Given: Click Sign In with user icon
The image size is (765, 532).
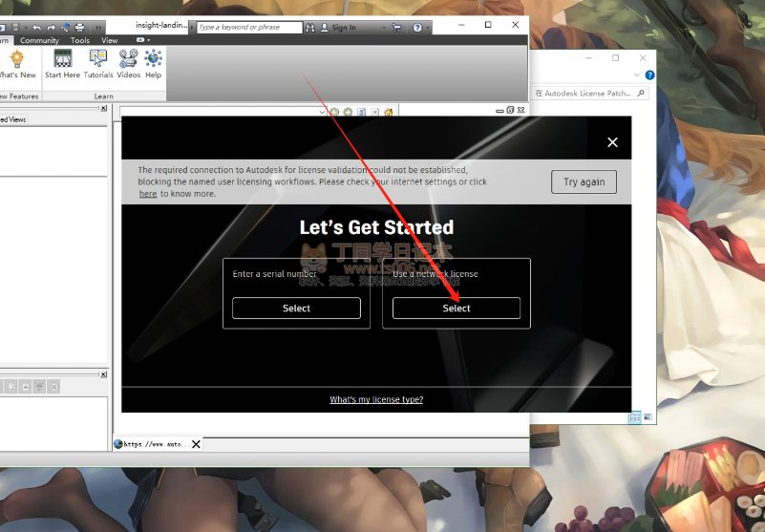Looking at the screenshot, I should point(338,28).
